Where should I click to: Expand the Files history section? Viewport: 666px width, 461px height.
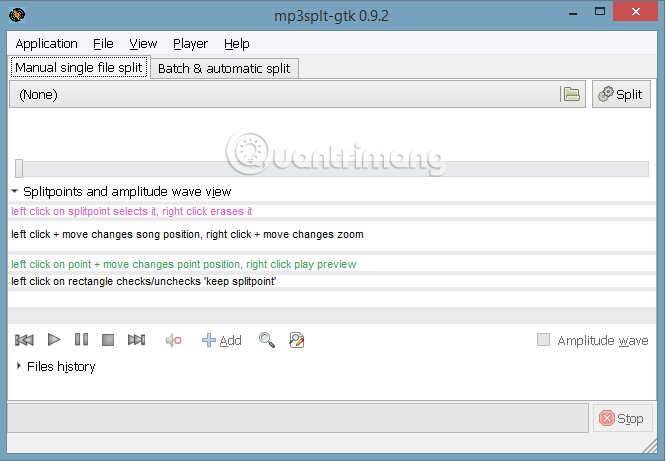(x=18, y=366)
